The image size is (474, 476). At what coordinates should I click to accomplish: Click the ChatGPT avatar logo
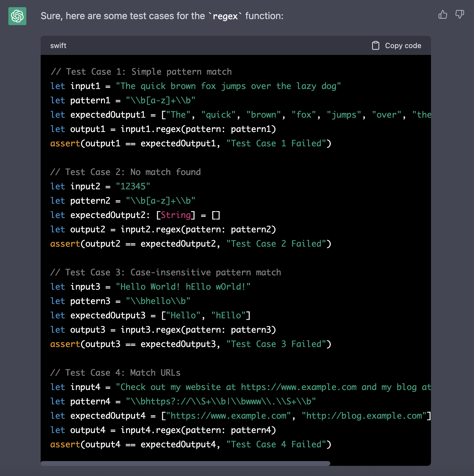[17, 16]
